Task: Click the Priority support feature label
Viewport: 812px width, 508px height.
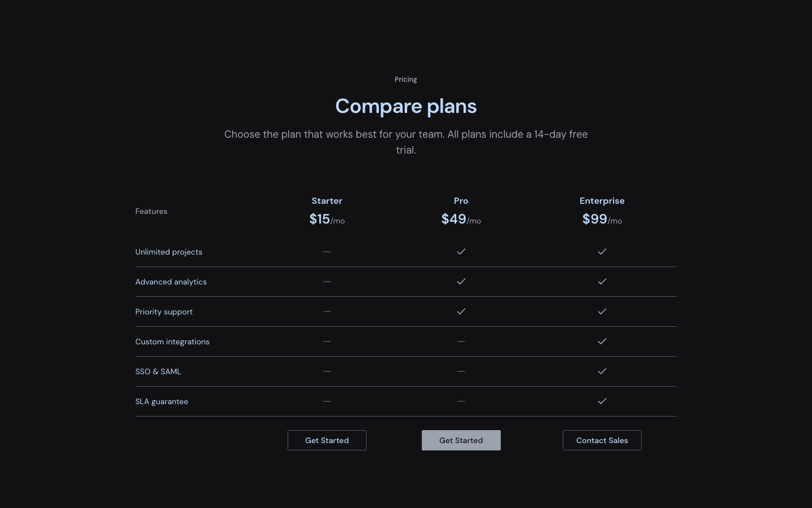Action: tap(164, 312)
